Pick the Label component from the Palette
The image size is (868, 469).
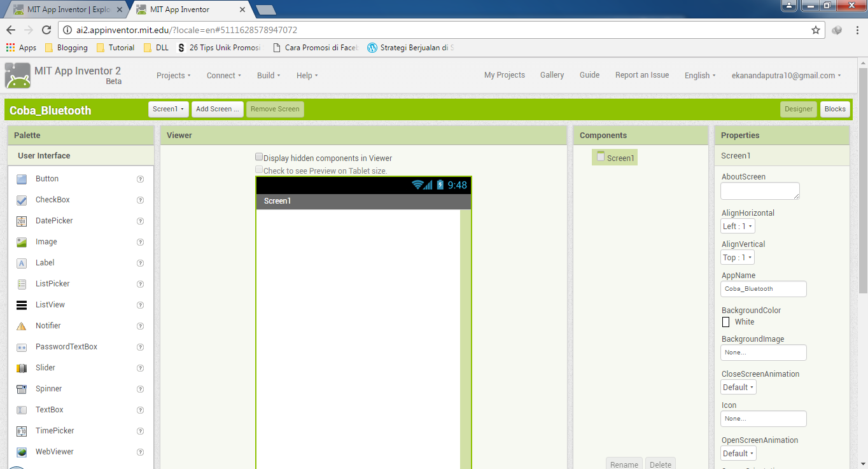[x=45, y=262]
